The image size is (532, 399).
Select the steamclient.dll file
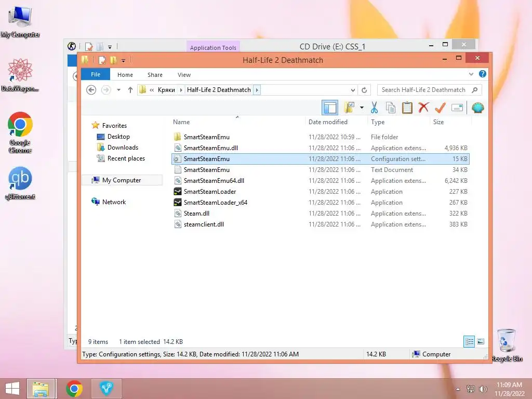(x=320, y=224)
